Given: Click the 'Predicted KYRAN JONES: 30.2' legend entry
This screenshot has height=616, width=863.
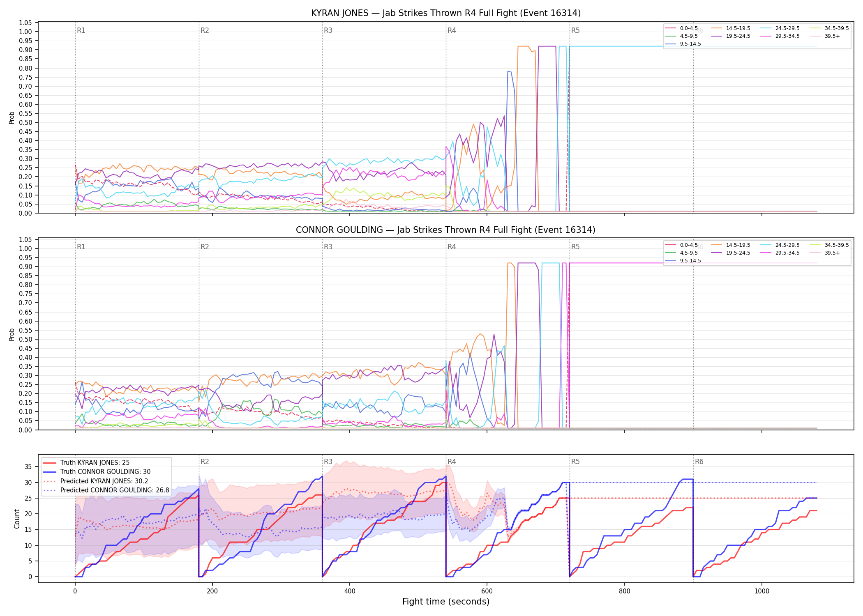Looking at the screenshot, I should (95, 481).
